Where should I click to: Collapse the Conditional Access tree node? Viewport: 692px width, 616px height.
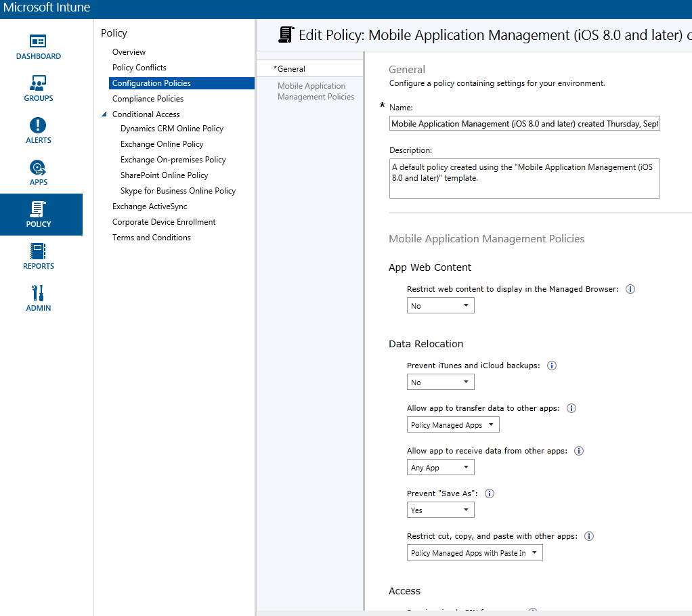tap(104, 114)
